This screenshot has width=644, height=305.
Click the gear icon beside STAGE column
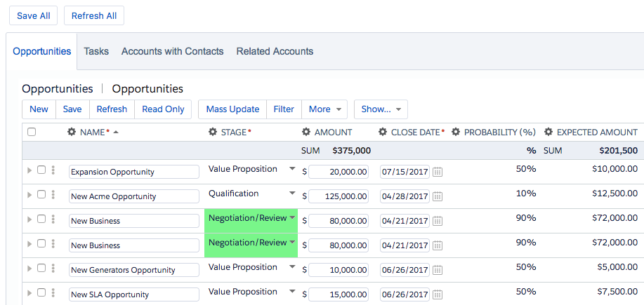(213, 132)
